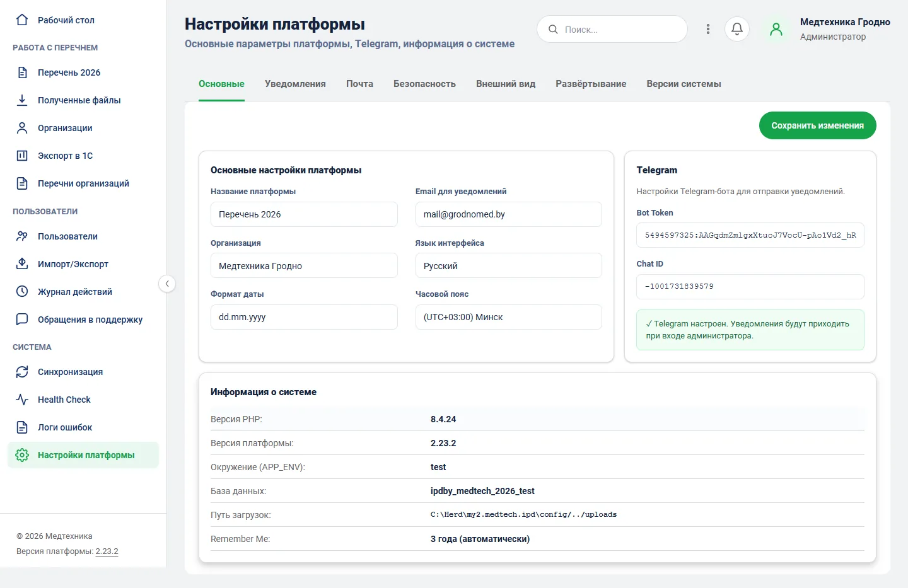This screenshot has height=588, width=908.
Task: Open the Формат даты dropdown dd.mm.yyyy
Action: coord(304,317)
